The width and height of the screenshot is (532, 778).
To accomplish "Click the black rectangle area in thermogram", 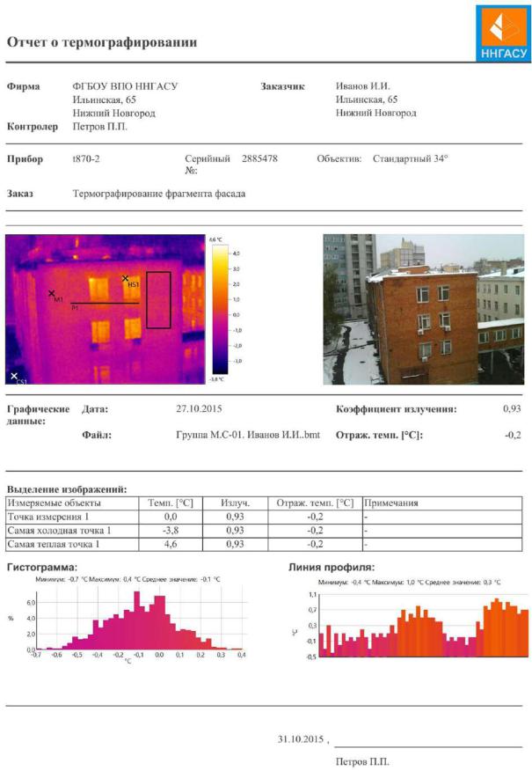I will tap(158, 300).
